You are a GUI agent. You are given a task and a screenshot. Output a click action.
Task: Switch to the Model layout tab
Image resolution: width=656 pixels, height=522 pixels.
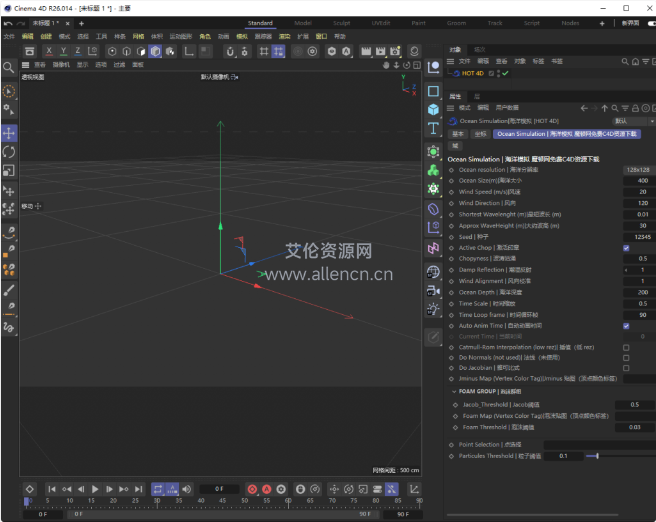tap(302, 23)
